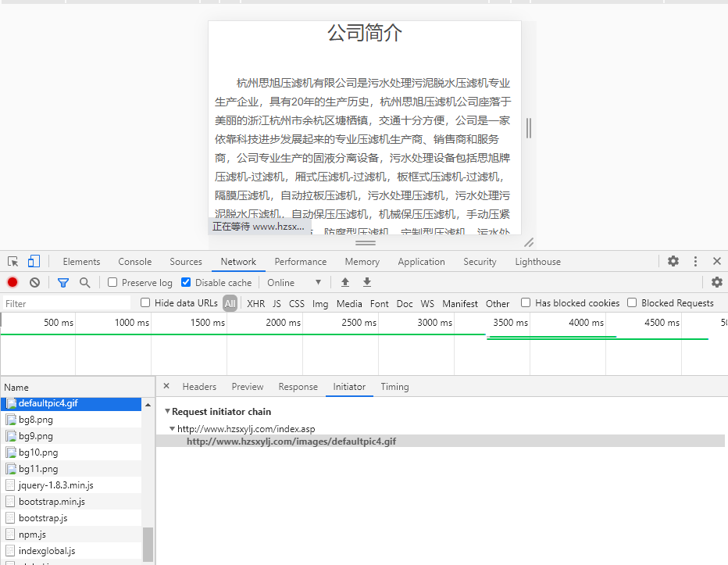Clear the network log icon
Image resolution: width=728 pixels, height=565 pixels.
[x=35, y=282]
